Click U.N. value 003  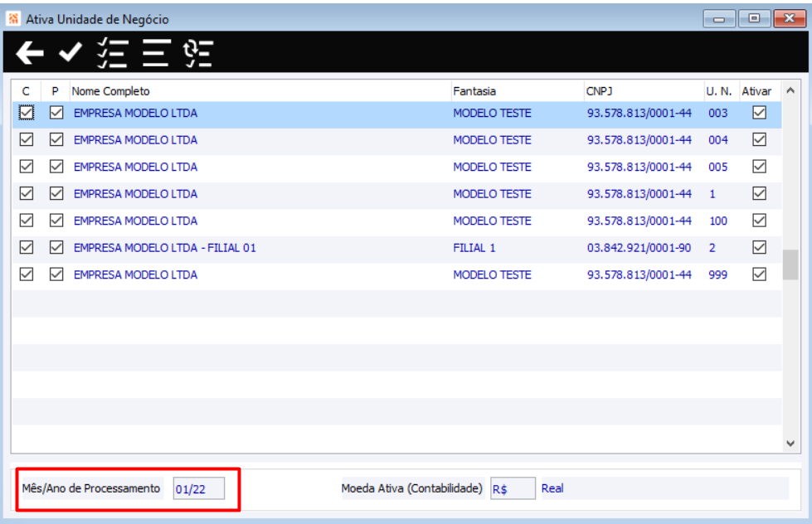pos(717,114)
